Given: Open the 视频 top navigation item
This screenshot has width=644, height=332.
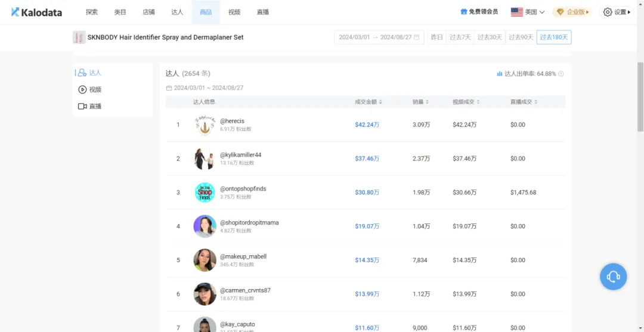Looking at the screenshot, I should tap(234, 13).
